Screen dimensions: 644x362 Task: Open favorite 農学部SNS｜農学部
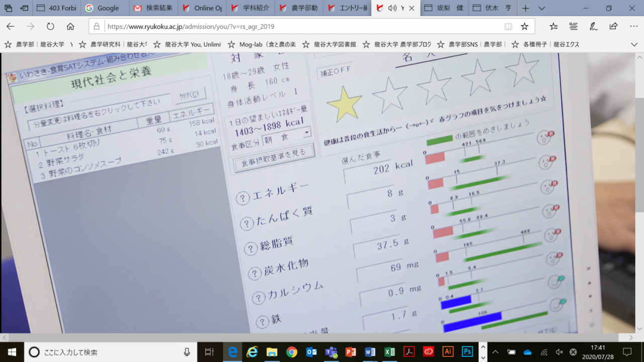click(470, 44)
